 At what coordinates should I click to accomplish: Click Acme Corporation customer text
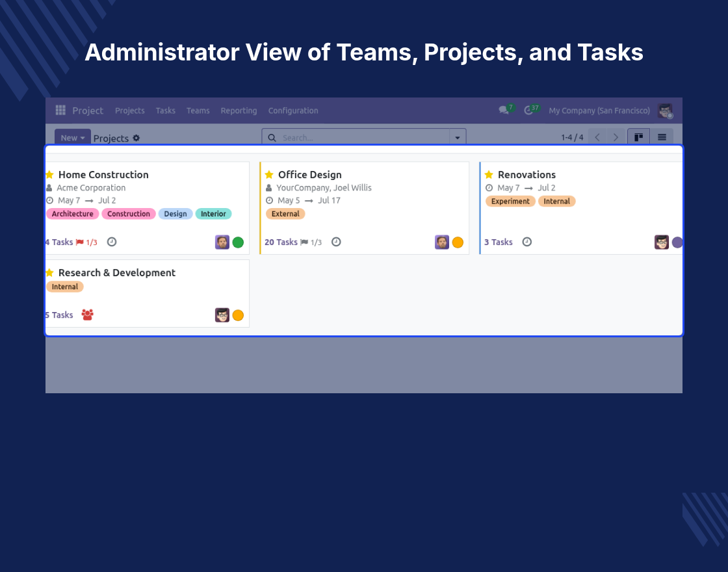click(91, 188)
